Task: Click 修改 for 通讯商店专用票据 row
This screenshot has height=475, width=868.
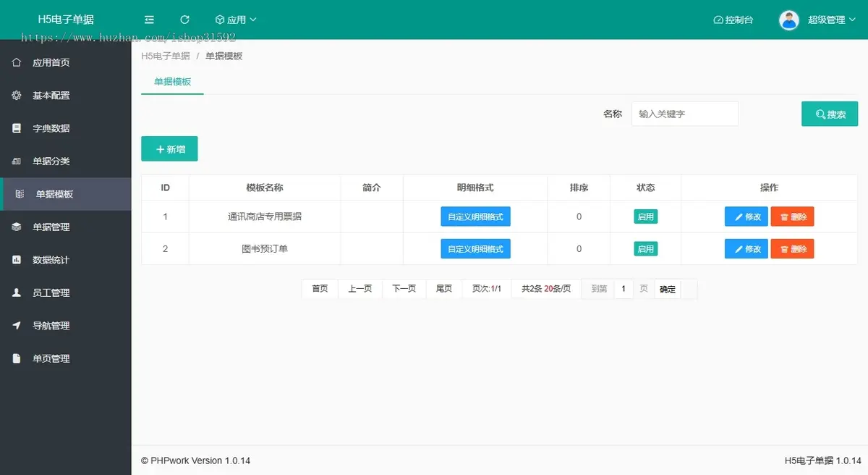Action: pos(746,217)
